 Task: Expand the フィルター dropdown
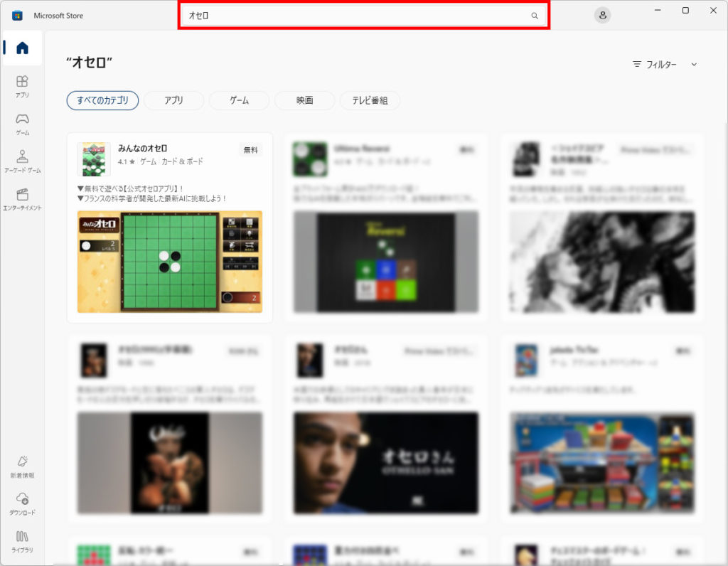coord(655,64)
